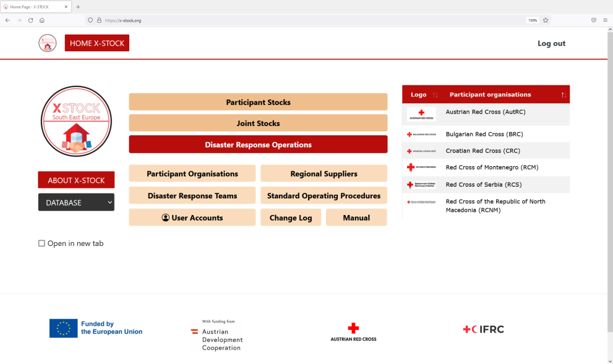
Task: Click the Austrian Red Cross logo in the table
Action: point(421,114)
